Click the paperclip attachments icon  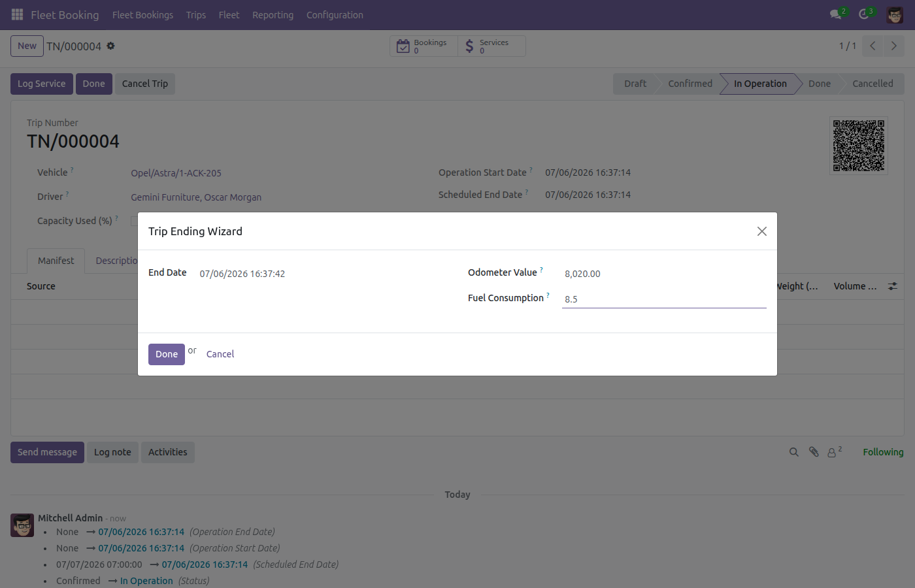[x=814, y=452]
